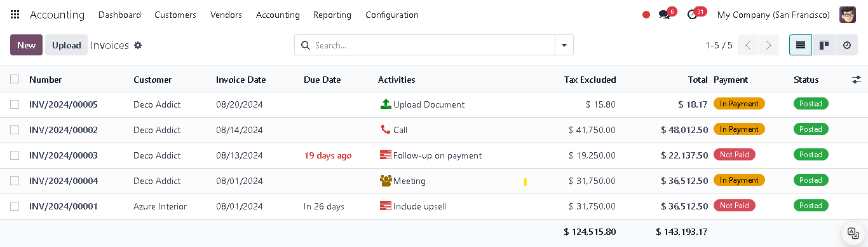Click into the Search input field
The width and height of the screenshot is (868, 247).
pyautogui.click(x=432, y=45)
